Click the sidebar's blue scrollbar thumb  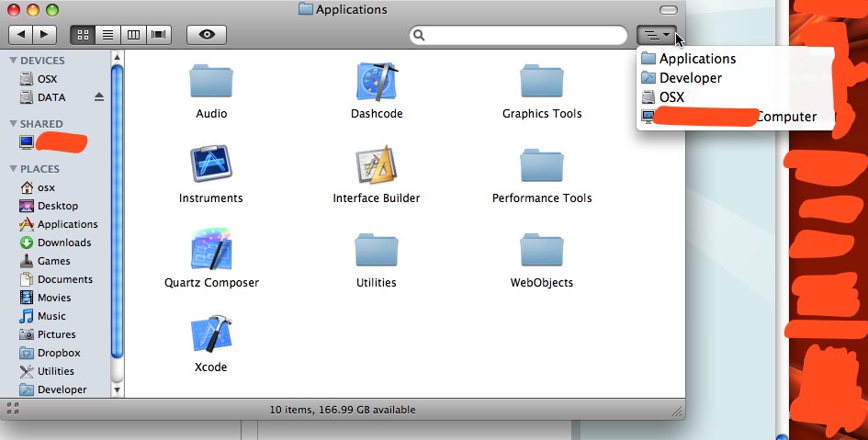tap(117, 212)
